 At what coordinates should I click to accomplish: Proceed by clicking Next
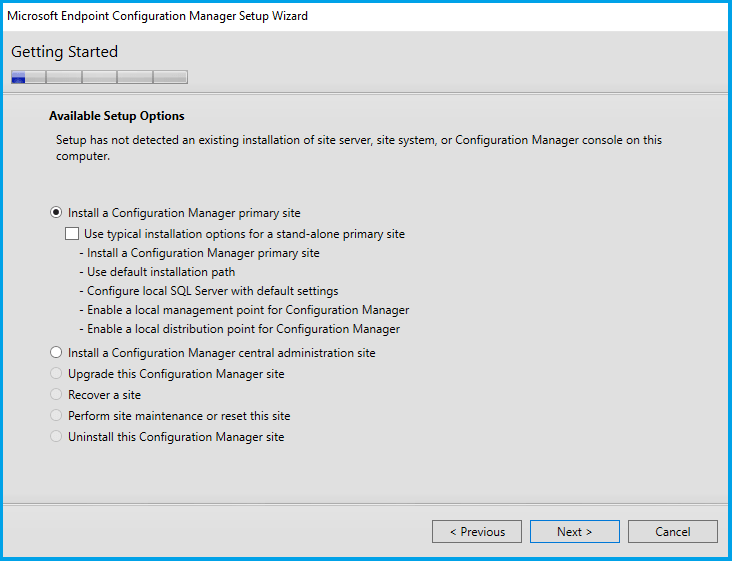[574, 532]
